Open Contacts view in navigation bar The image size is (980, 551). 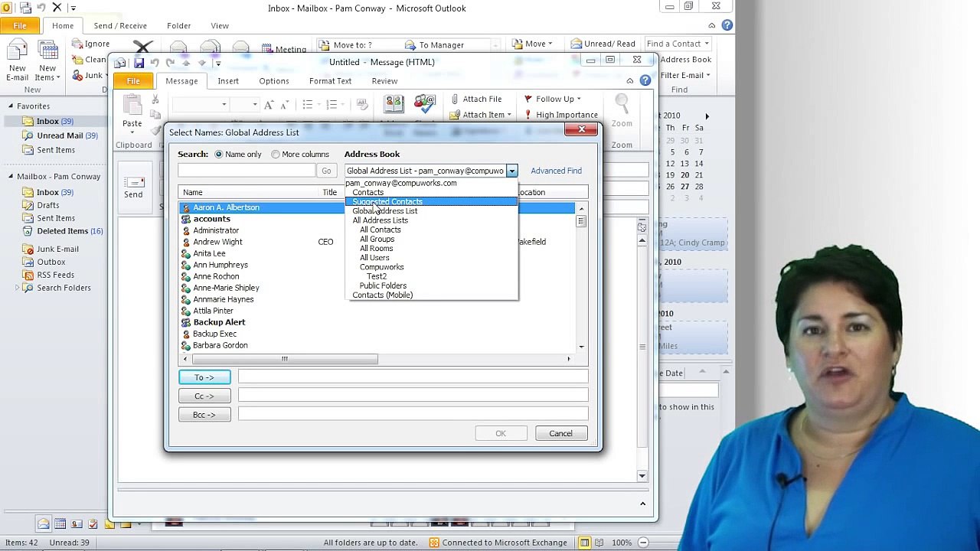[x=77, y=523]
